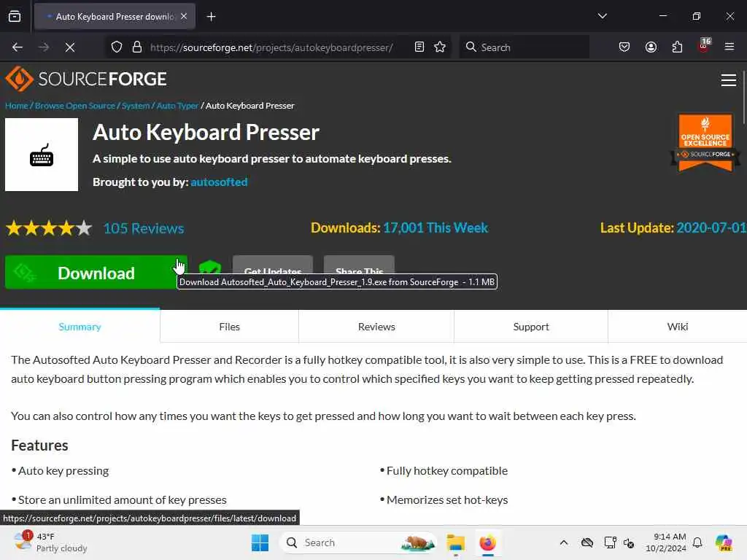Open the extension icon with 16 badge

tap(704, 46)
